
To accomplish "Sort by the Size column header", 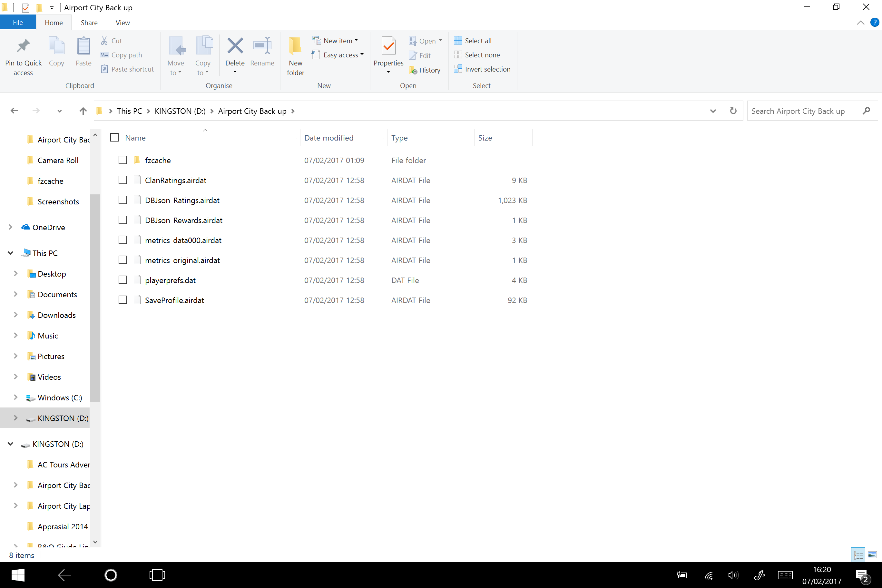I will click(x=503, y=138).
